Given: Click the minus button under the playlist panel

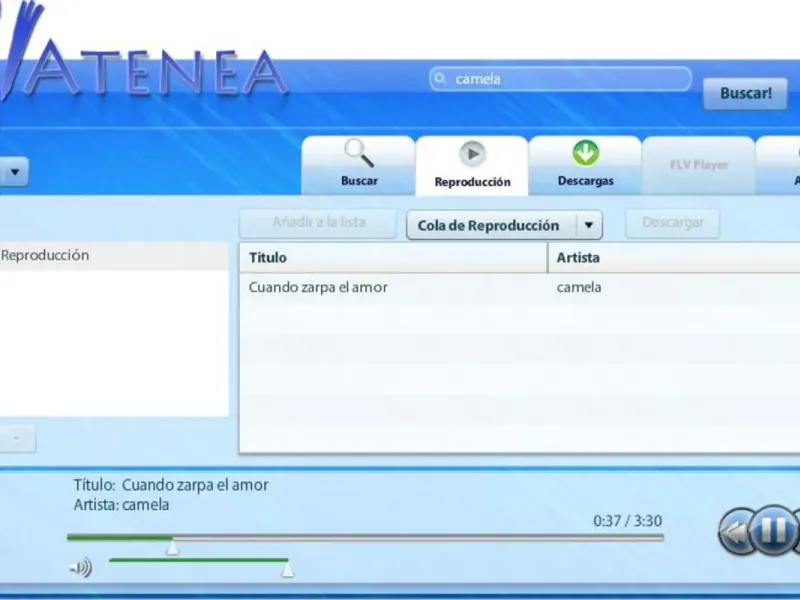Looking at the screenshot, I should 16,438.
